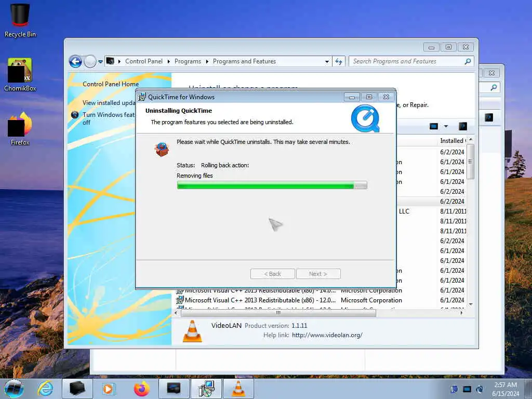Viewport: 532px width, 399px height.
Task: Select Control Panel in the breadcrumb path
Action: [144, 61]
